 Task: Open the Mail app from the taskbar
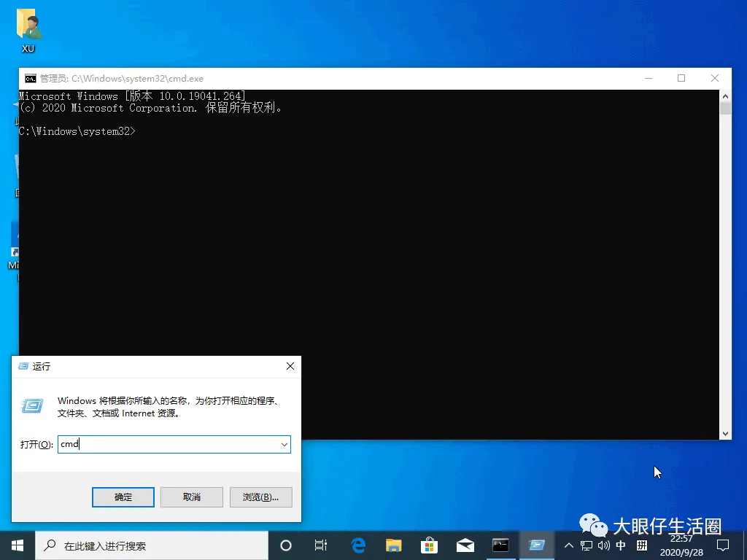[465, 545]
